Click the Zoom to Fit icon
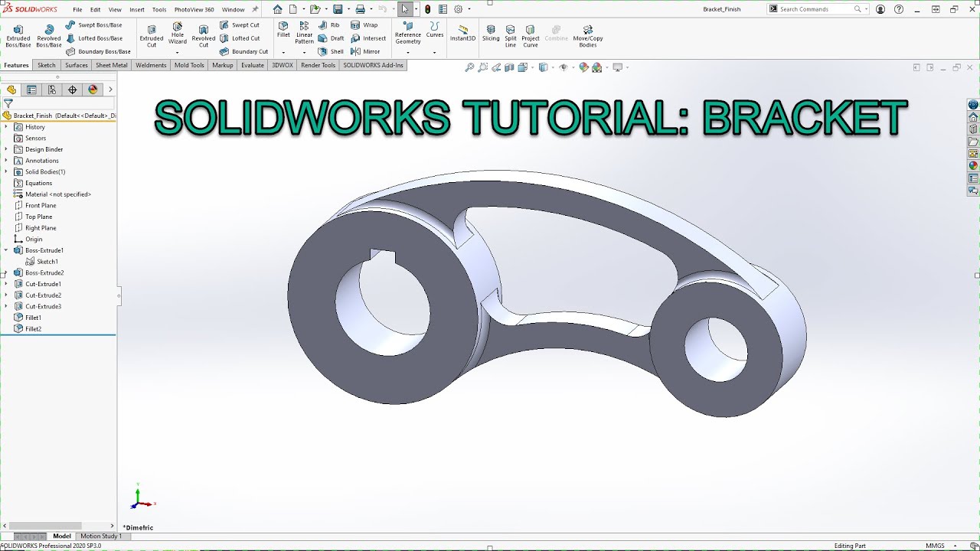Image resolution: width=980 pixels, height=551 pixels. coord(469,67)
